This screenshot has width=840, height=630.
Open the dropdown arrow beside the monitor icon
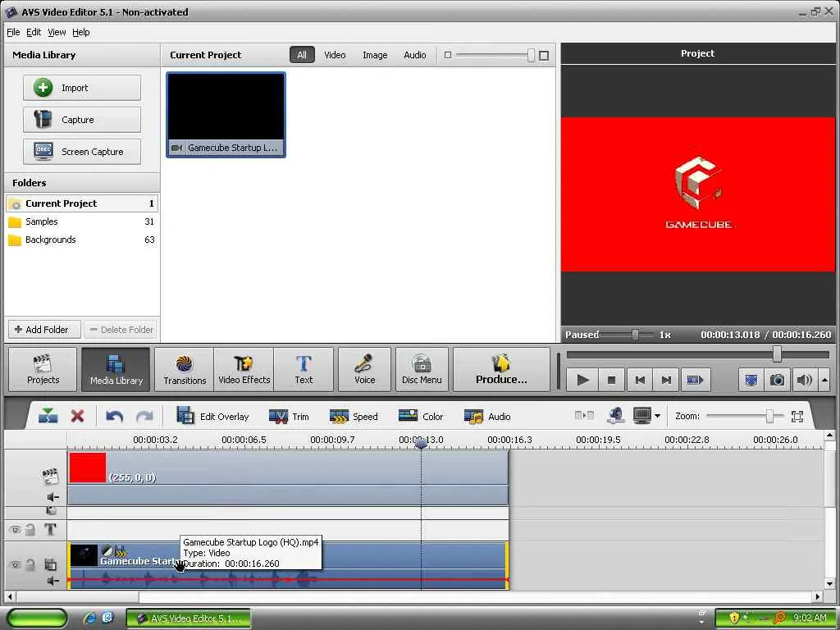coord(657,416)
